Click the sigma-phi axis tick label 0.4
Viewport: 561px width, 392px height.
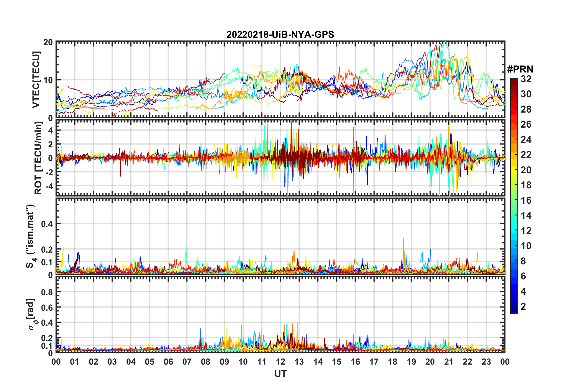47,323
